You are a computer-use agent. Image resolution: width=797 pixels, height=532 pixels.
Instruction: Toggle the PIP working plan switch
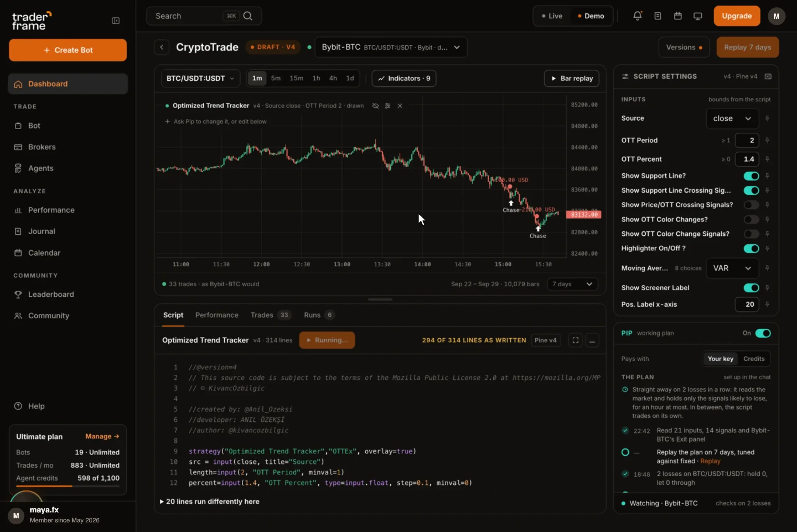(x=763, y=333)
